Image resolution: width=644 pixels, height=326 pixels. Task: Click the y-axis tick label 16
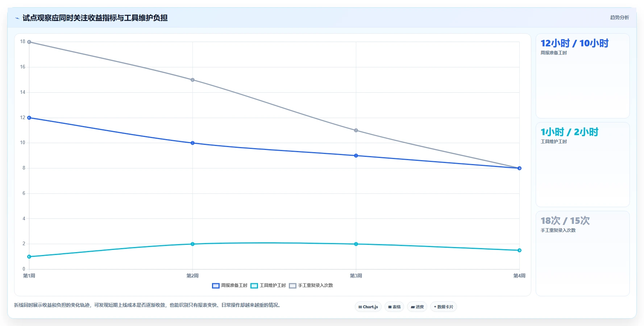23,67
